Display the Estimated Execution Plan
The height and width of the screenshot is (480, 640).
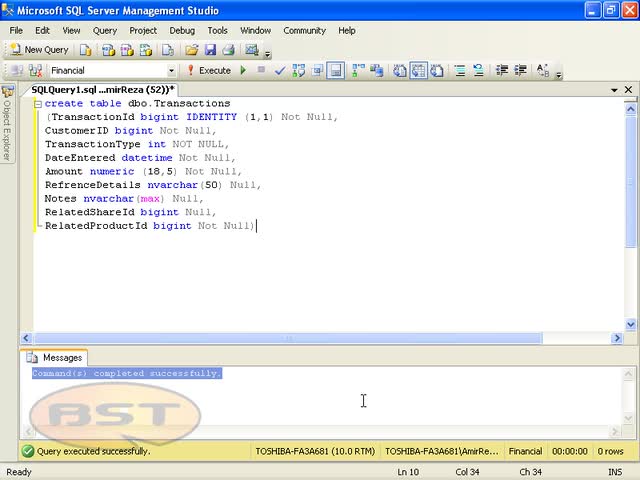click(x=299, y=71)
